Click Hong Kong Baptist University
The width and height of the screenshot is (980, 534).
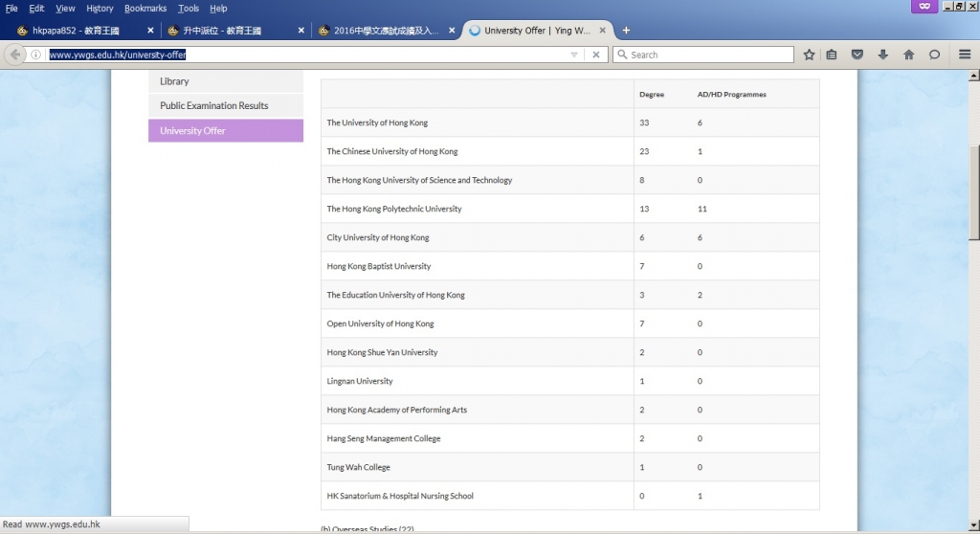tap(379, 266)
